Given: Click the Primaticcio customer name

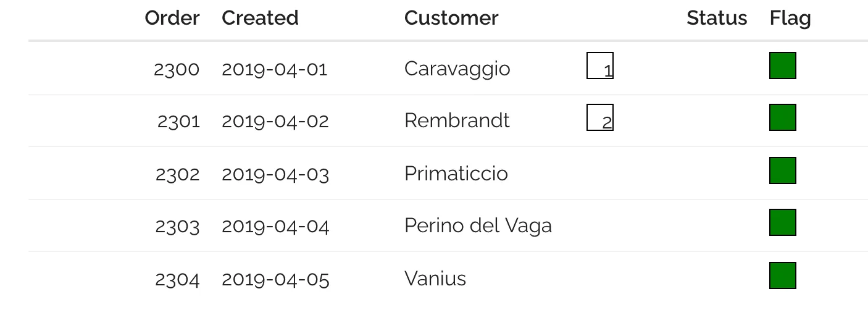Looking at the screenshot, I should (x=456, y=174).
